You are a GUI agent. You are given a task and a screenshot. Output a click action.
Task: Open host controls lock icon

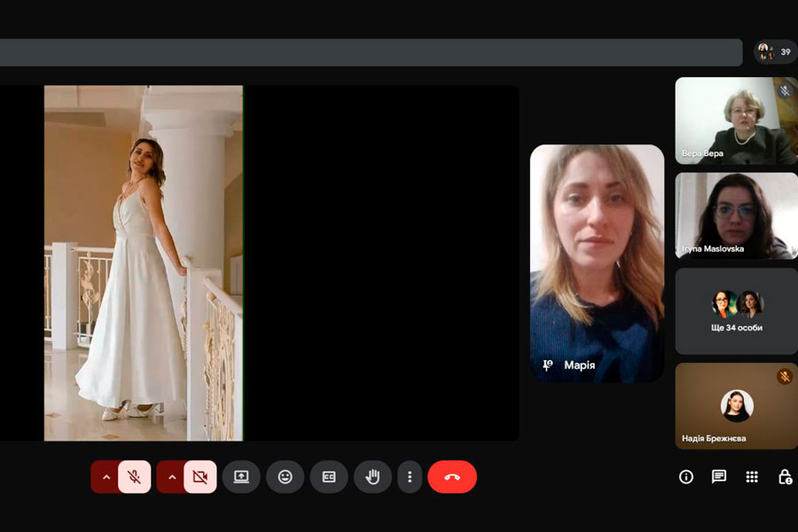pyautogui.click(x=785, y=477)
